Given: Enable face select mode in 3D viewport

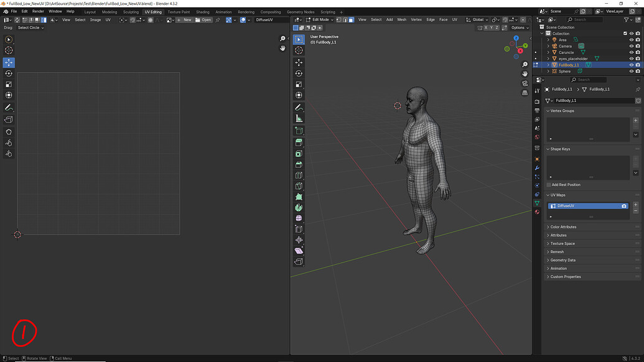Looking at the screenshot, I should point(351,20).
